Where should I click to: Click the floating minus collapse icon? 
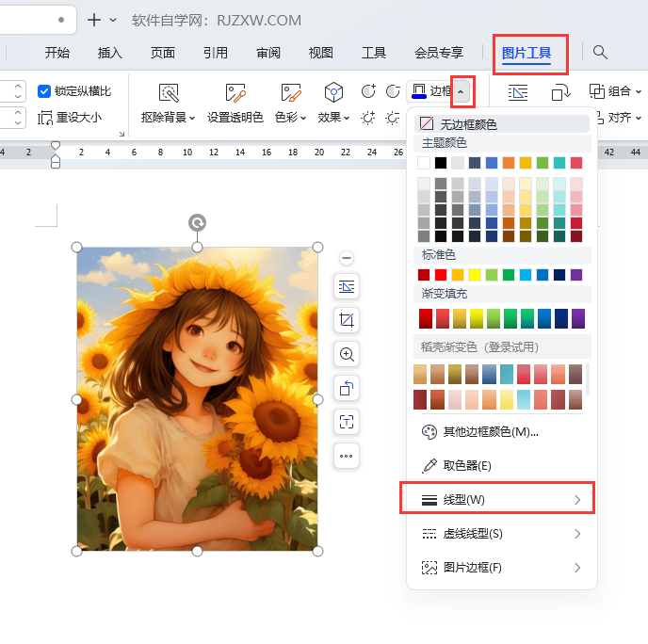coord(347,258)
